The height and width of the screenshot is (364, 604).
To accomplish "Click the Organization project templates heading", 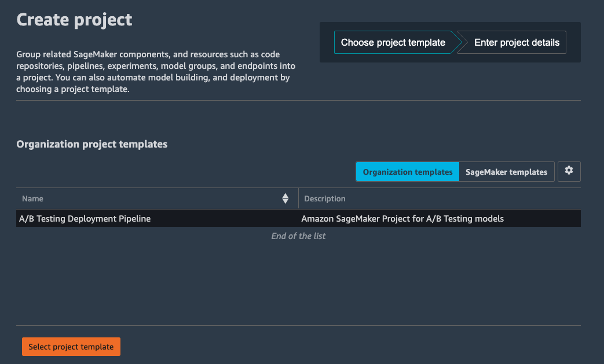I will click(x=91, y=144).
